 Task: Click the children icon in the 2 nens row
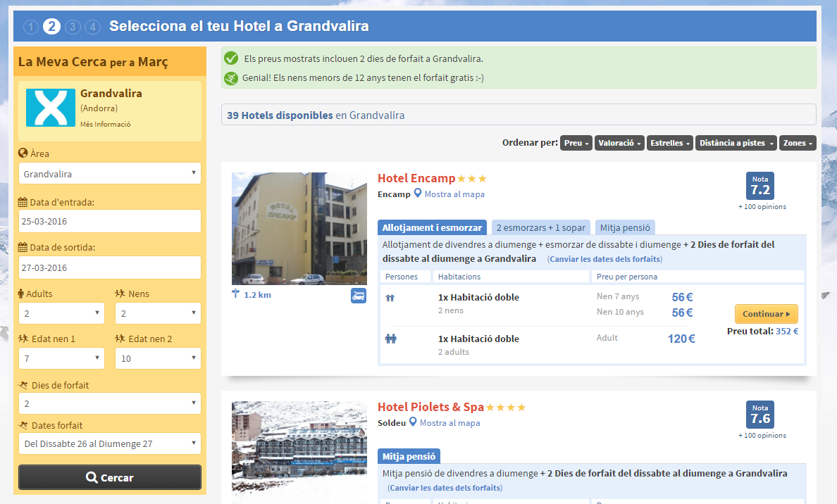[390, 298]
